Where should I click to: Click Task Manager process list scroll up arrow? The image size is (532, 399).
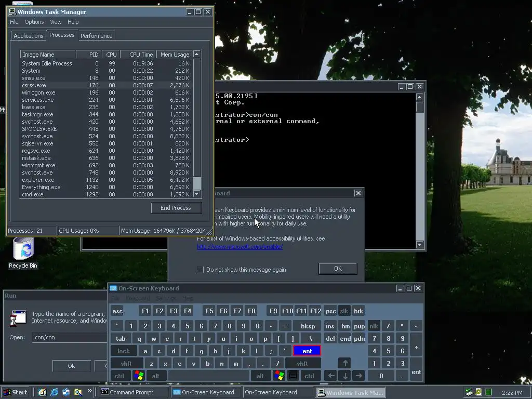point(197,54)
